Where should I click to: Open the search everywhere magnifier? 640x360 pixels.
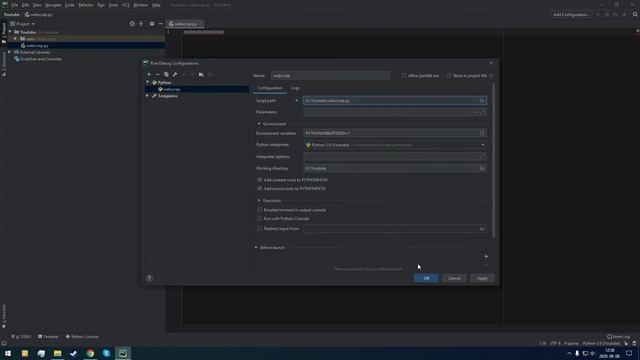click(635, 14)
